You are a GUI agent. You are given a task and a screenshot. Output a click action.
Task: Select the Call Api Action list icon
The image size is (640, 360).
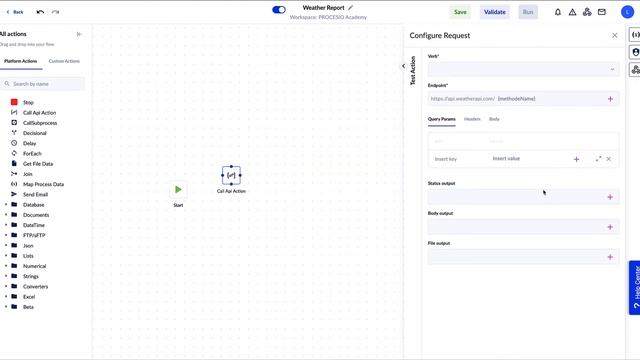(14, 112)
